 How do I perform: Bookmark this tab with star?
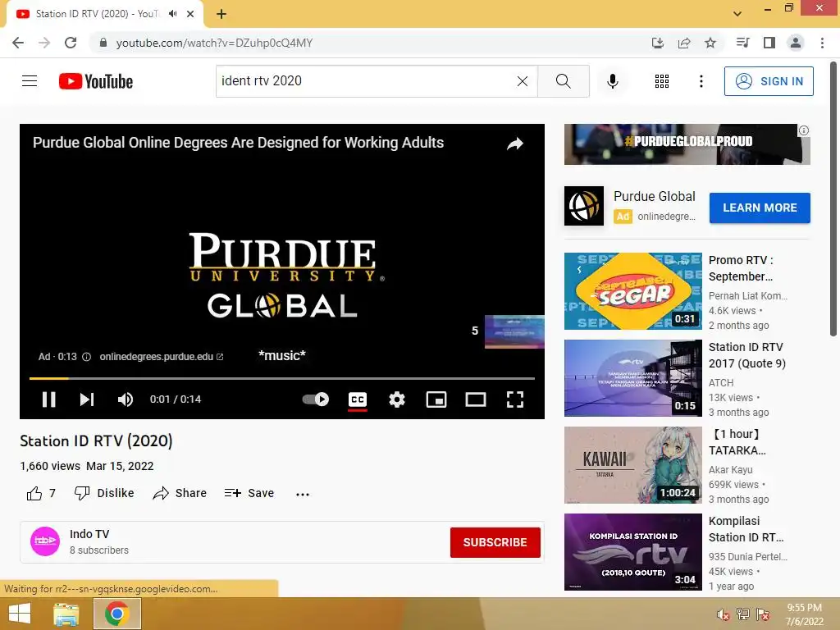710,43
